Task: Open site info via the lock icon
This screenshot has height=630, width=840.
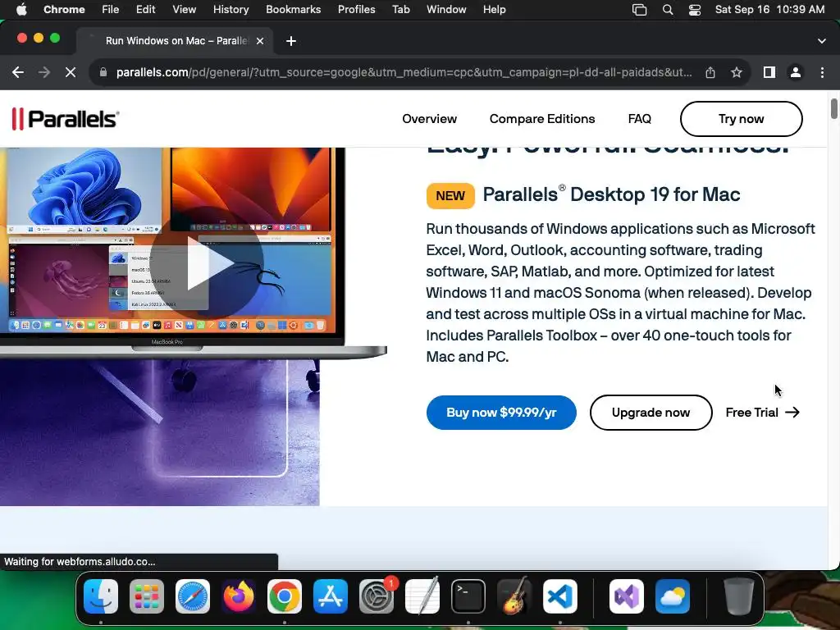Action: [x=103, y=72]
